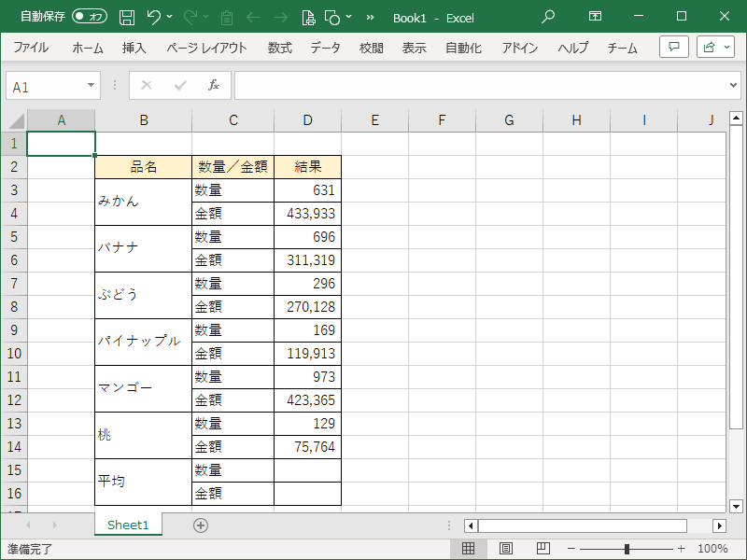Viewport: 747px width, 560px height.
Task: Click the Share button icon
Action: [x=710, y=47]
